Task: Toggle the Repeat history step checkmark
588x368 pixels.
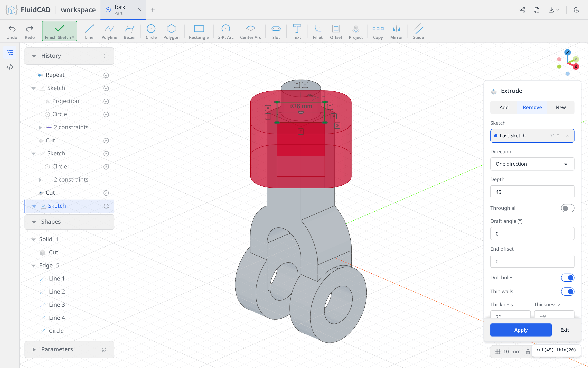Action: point(106,75)
